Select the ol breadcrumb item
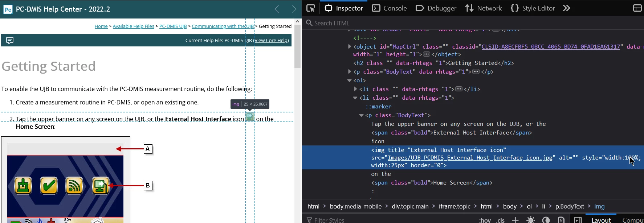This screenshot has width=644, height=223. [529, 206]
